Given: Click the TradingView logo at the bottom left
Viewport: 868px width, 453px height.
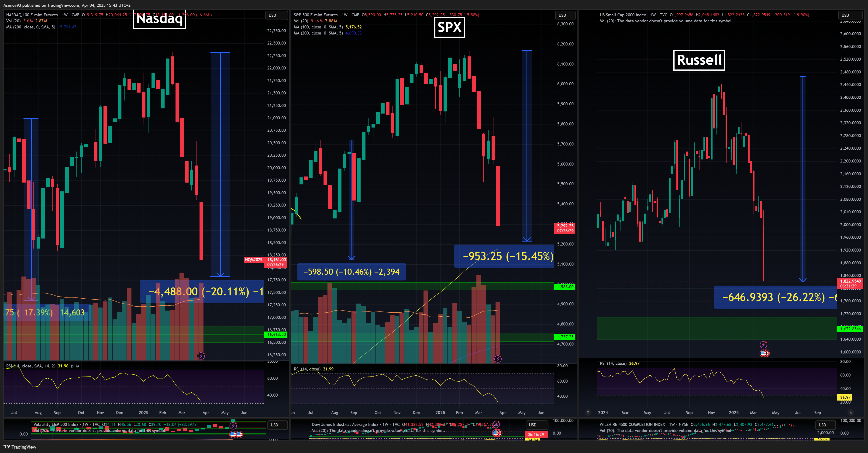Looking at the screenshot, I should pos(20,447).
